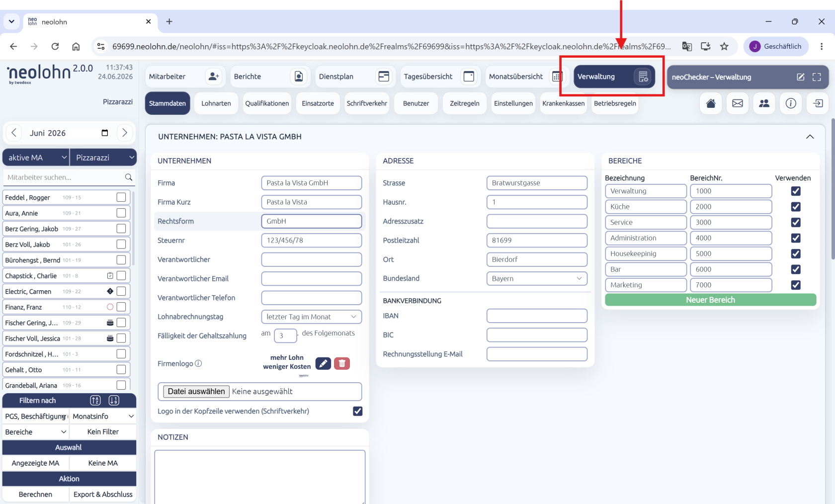Toggle Logo in der Kopfzeile verwenden checkbox
This screenshot has height=504, width=835.
point(358,411)
